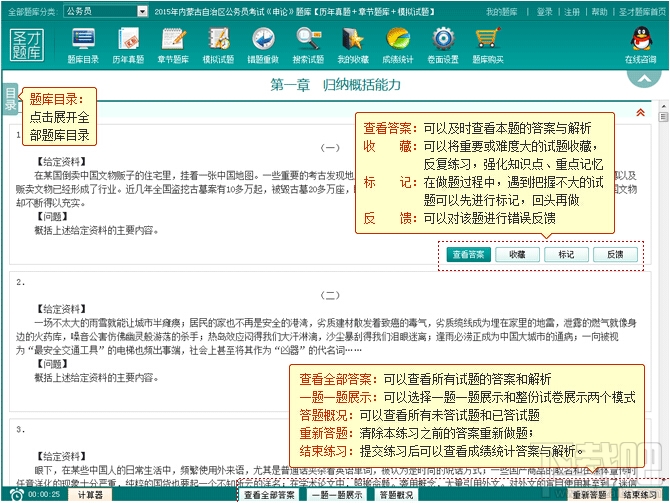Open 卷面设置 paper settings icon
The image size is (670, 503).
(443, 45)
